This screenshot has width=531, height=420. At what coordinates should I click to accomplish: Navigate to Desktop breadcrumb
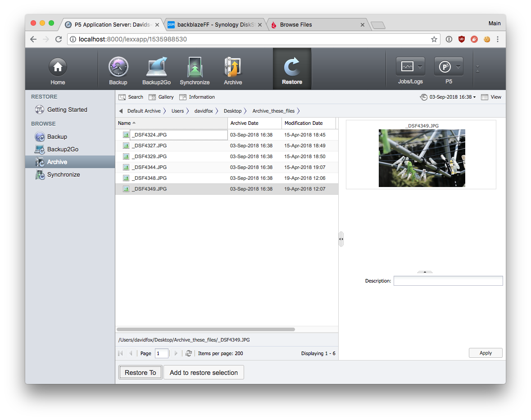click(x=233, y=111)
